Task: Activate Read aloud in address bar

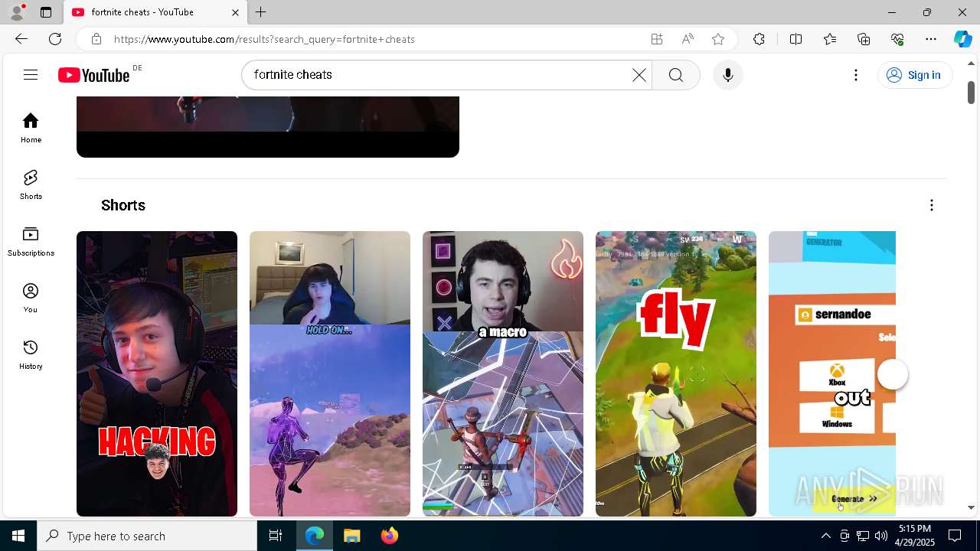Action: click(x=688, y=39)
